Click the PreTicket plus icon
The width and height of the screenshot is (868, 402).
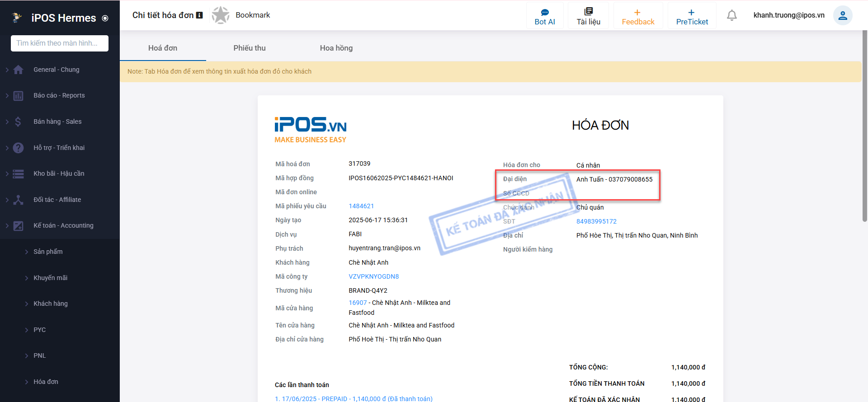[691, 13]
